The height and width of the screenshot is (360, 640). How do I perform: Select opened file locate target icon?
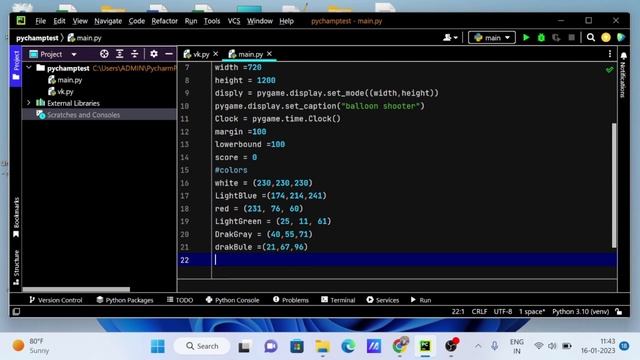pyautogui.click(x=104, y=54)
